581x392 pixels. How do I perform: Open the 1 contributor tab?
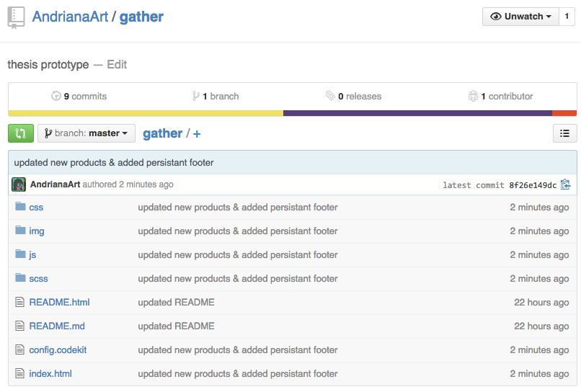500,97
